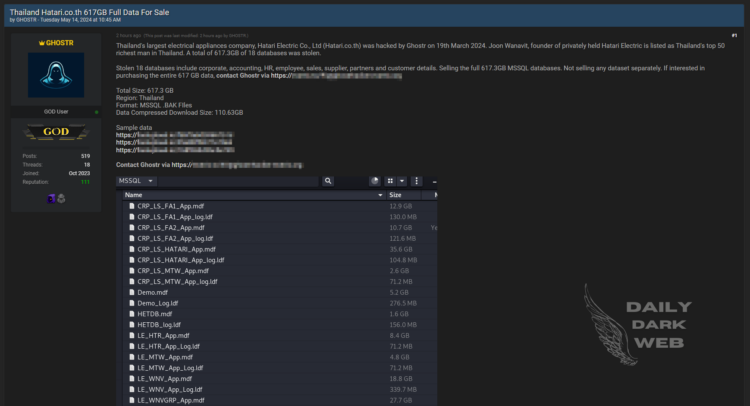The image size is (750, 406).
Task: Click the green online status dot
Action: click(97, 112)
